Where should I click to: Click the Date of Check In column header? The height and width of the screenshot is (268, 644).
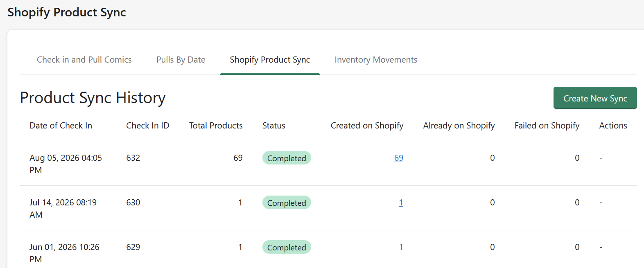[x=61, y=126]
